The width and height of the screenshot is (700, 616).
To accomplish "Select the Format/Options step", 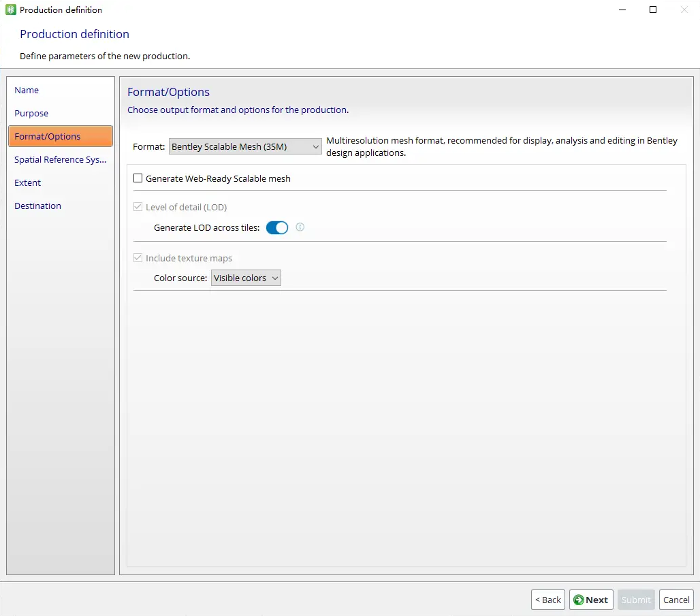I will (x=61, y=136).
